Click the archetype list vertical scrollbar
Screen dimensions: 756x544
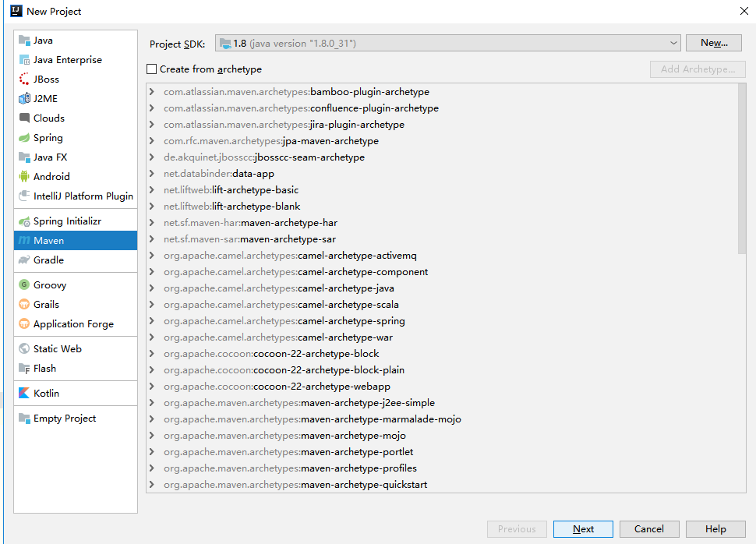(x=741, y=169)
